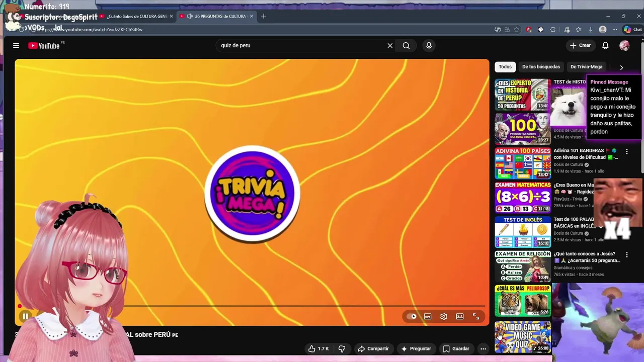Show more filter chips with right chevron
This screenshot has width=644, height=362.
pyautogui.click(x=621, y=67)
